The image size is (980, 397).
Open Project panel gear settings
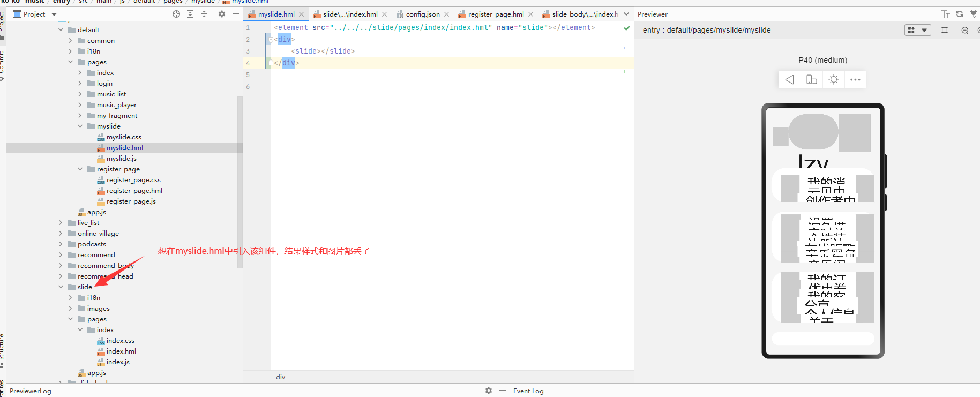[x=222, y=14]
